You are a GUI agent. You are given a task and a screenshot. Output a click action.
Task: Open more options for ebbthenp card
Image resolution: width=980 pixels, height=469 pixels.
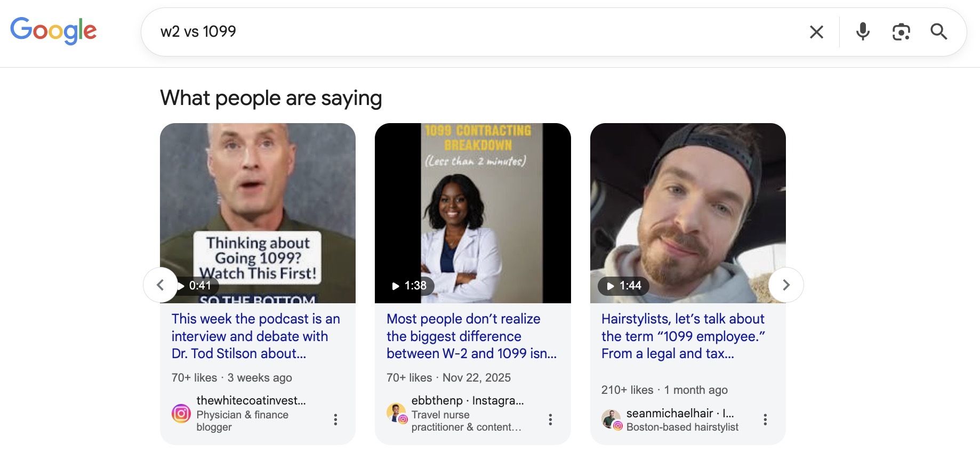pyautogui.click(x=550, y=419)
